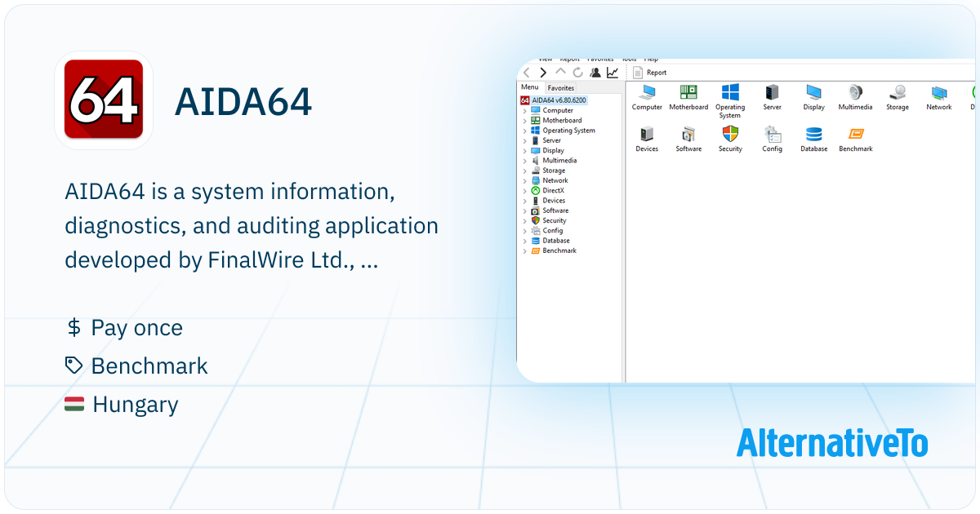Viewport: 980px width, 514px height.
Task: Click the person silhouette toolbar icon
Action: (595, 73)
